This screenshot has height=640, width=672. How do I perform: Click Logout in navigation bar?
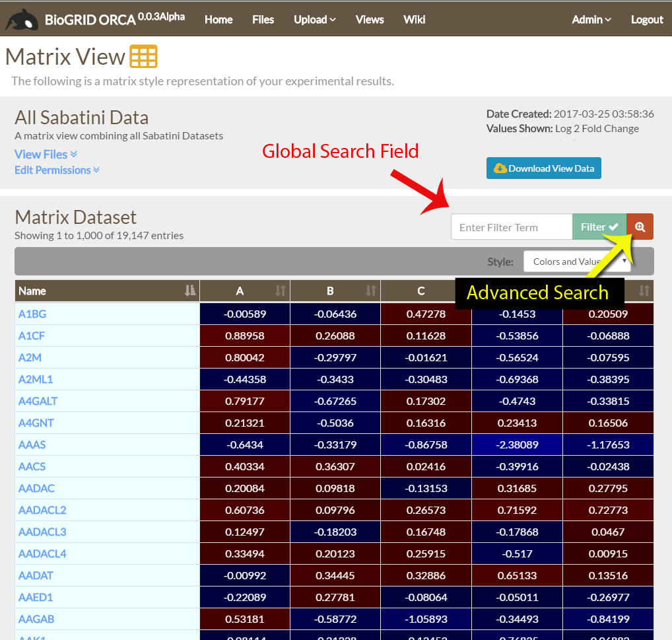[x=647, y=20]
